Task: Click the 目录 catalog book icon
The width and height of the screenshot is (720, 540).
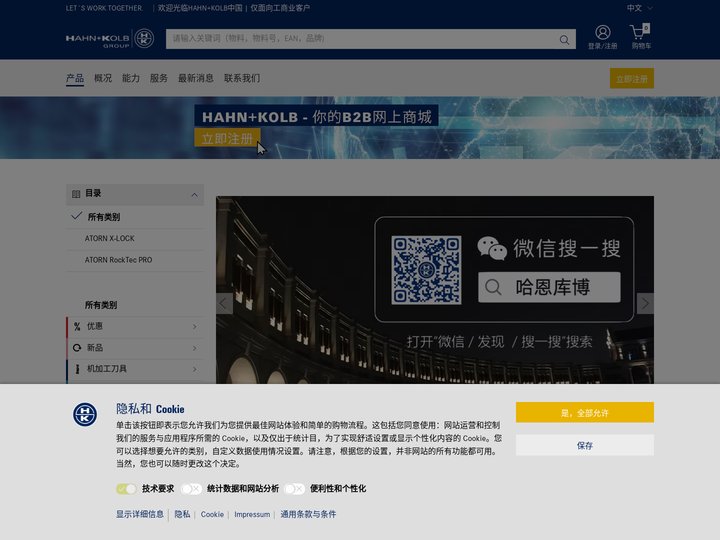Action: coord(76,194)
